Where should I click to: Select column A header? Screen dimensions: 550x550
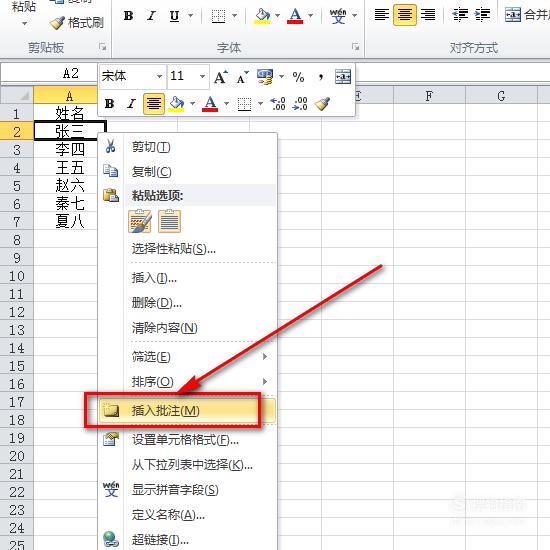[x=66, y=95]
